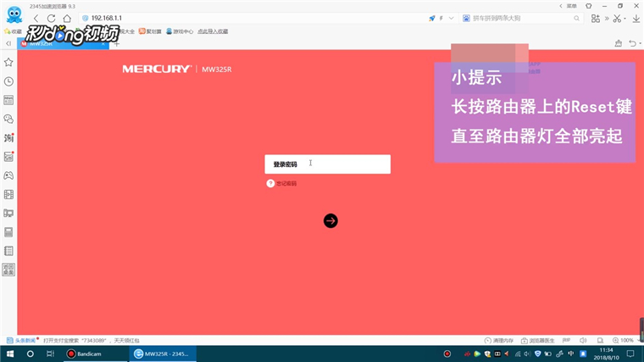Click the octopus avatar logo of 2345 browser
This screenshot has width=644, height=362.
coord(14,14)
